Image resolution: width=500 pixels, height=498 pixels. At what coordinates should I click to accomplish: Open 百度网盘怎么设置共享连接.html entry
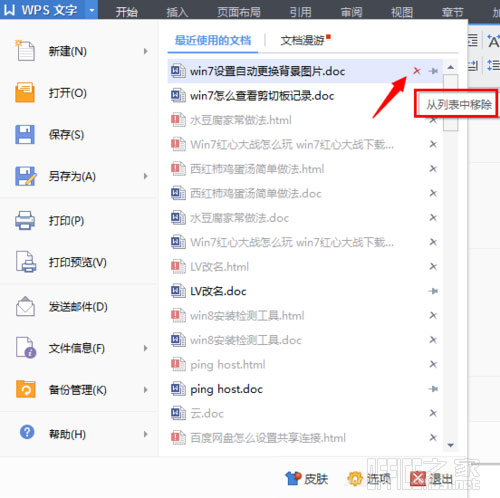(305, 438)
